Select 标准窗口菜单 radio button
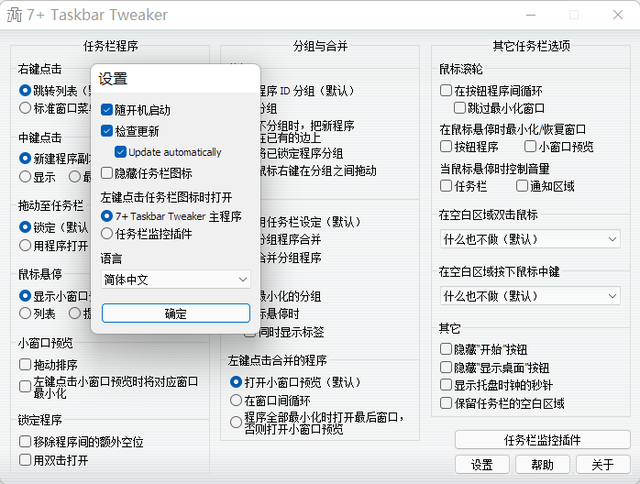Screen dimensions: 640x484 (x=25, y=108)
